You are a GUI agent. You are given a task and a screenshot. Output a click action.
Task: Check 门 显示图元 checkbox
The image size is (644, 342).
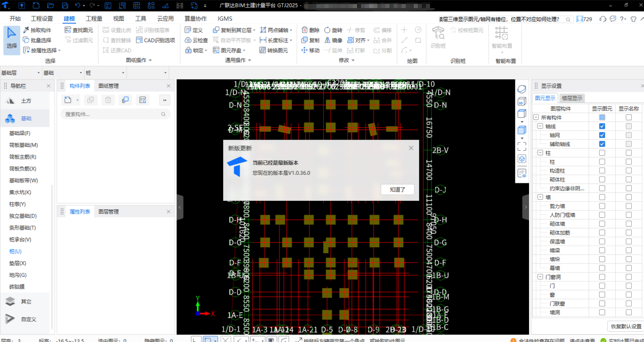point(602,286)
